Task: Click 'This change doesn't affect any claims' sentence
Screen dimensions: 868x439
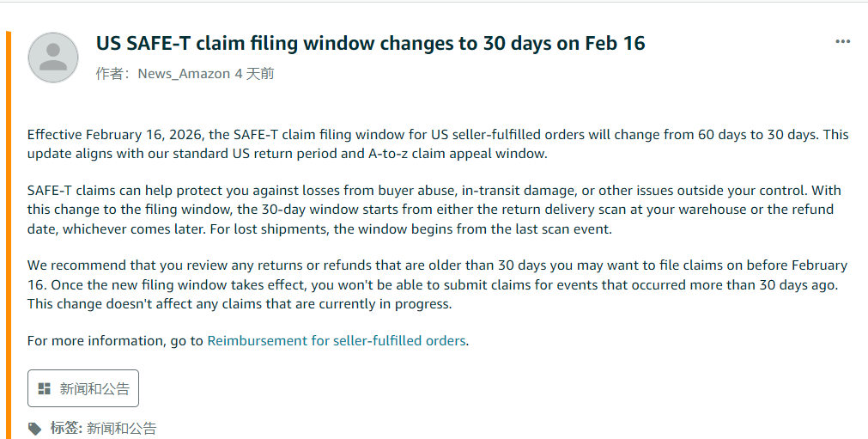Action: point(240,303)
